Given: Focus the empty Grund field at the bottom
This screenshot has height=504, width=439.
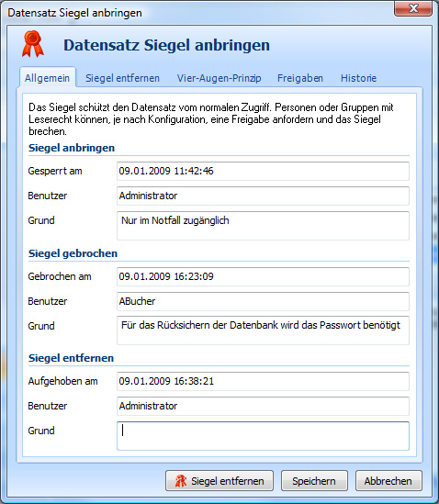Looking at the screenshot, I should [x=263, y=436].
